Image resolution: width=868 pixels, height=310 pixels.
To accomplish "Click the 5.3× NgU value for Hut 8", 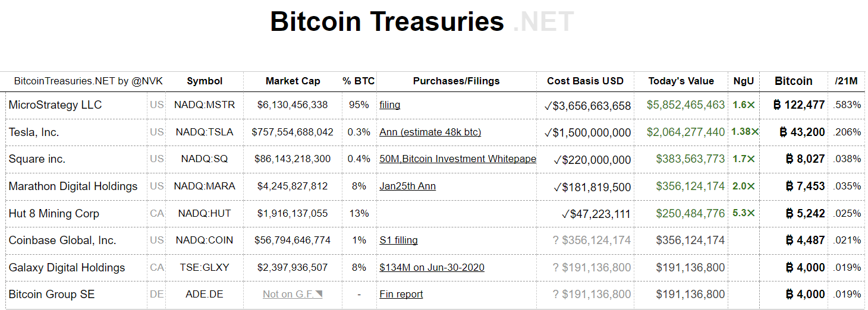I will click(x=743, y=213).
